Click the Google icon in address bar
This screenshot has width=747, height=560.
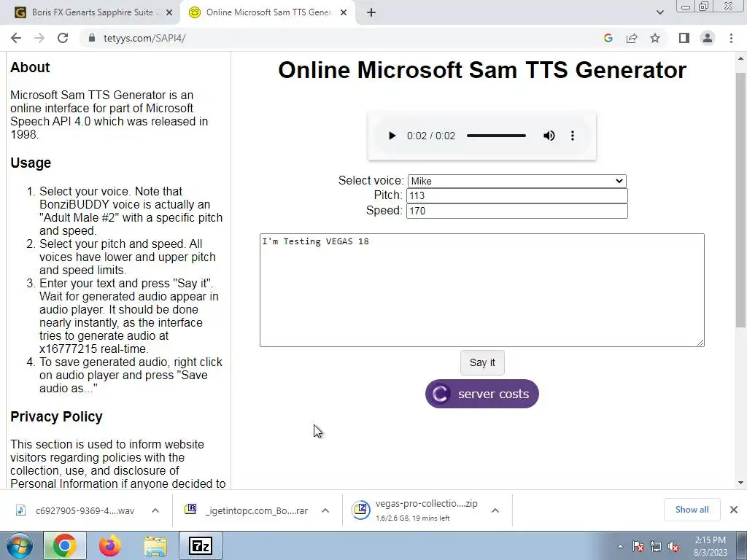tap(608, 38)
